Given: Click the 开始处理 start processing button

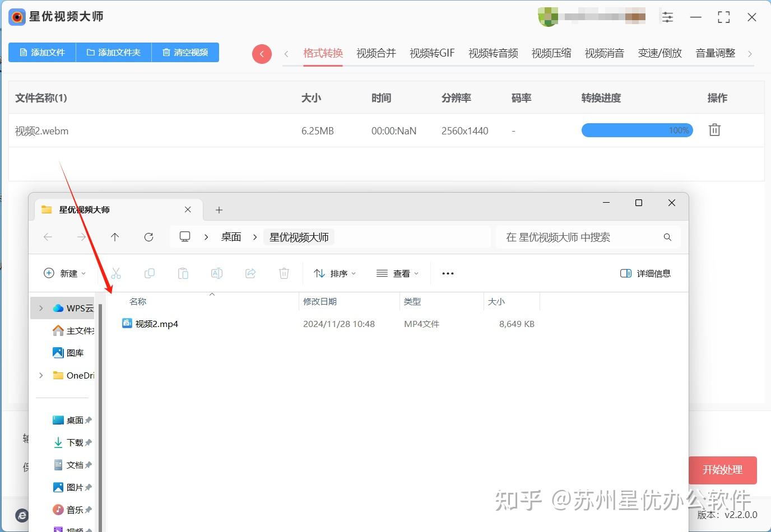Looking at the screenshot, I should [x=722, y=470].
